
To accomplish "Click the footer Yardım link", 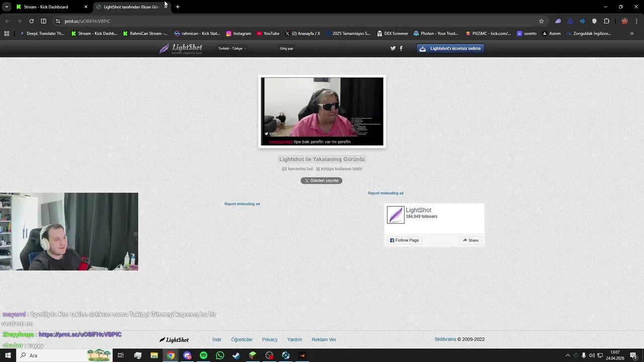I will click(295, 339).
